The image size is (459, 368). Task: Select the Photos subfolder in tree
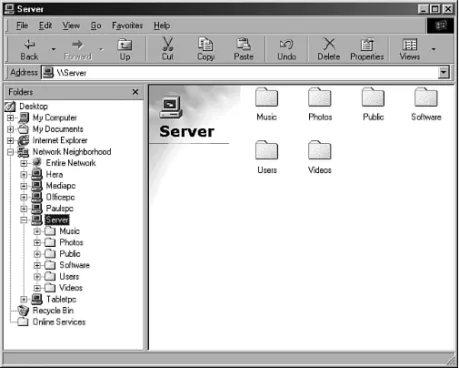pyautogui.click(x=71, y=242)
